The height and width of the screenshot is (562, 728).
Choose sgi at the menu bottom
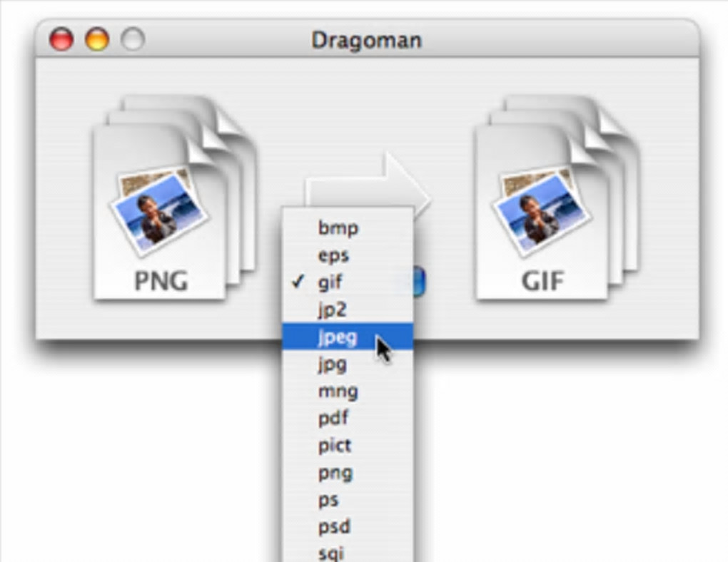point(348,552)
